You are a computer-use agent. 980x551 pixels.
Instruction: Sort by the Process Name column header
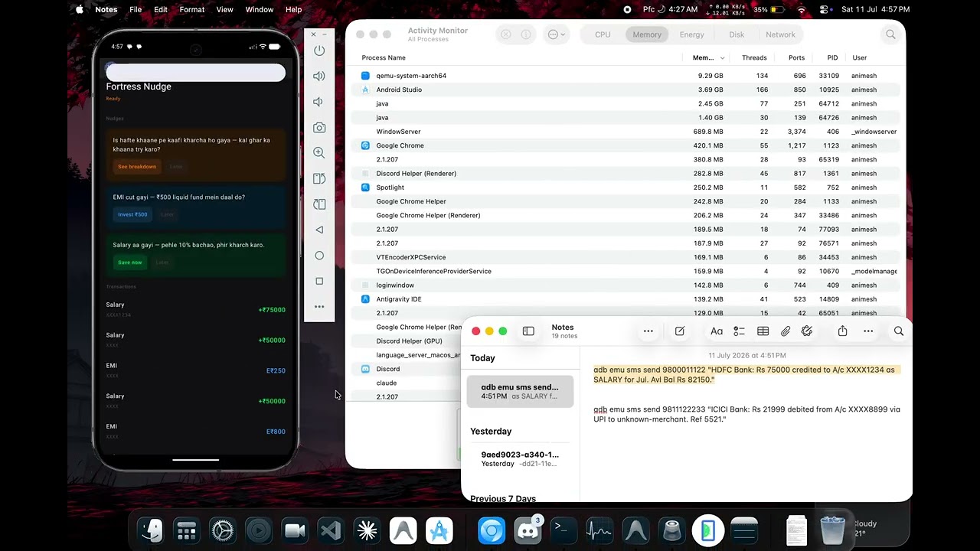click(384, 58)
